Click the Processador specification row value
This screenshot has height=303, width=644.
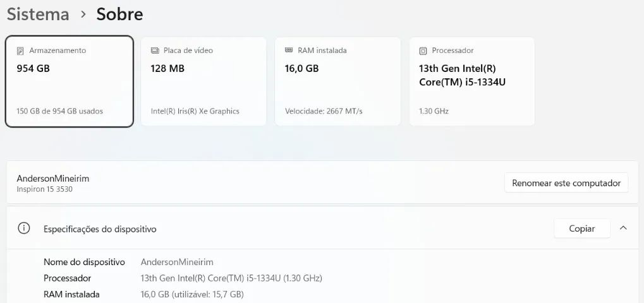[231, 278]
